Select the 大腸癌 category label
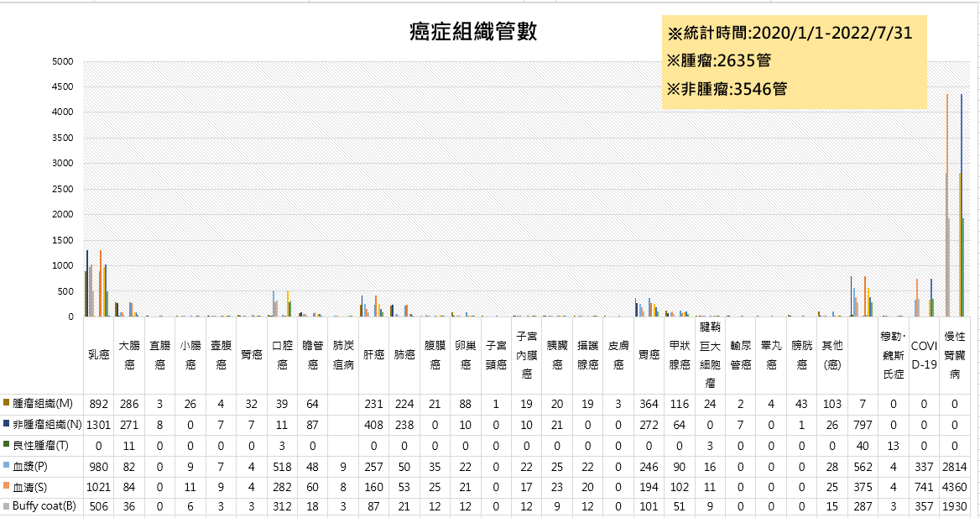Screen dimensions: 980x518 (129, 355)
